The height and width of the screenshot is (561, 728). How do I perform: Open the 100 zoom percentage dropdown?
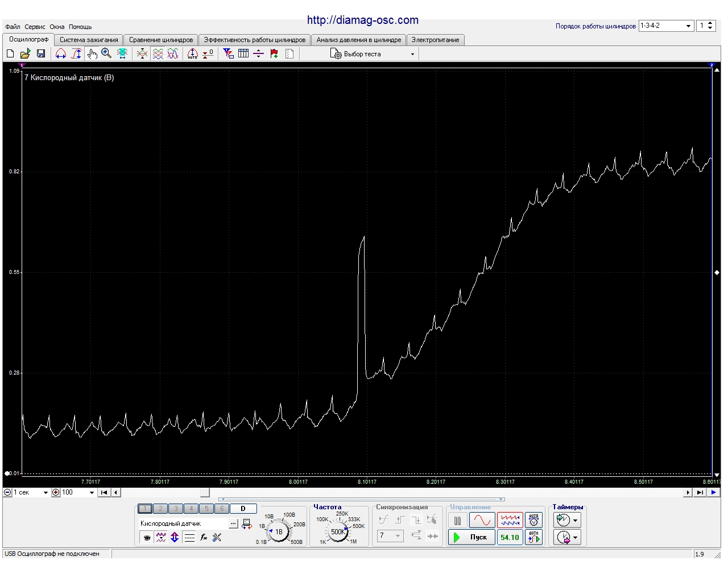[78, 492]
